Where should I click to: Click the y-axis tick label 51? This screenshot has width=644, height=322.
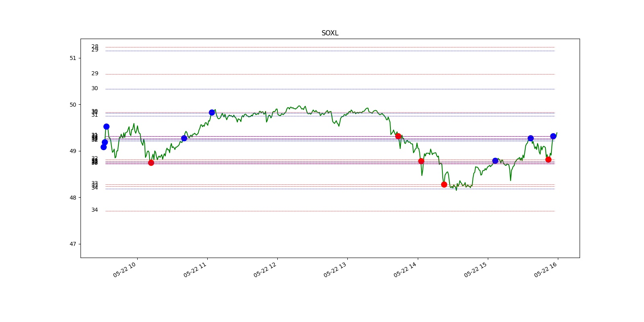point(73,58)
